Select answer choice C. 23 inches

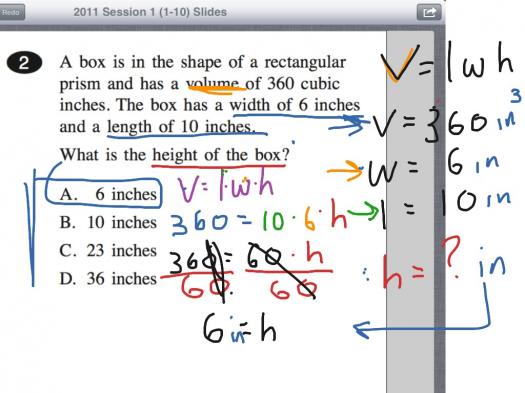(x=108, y=250)
